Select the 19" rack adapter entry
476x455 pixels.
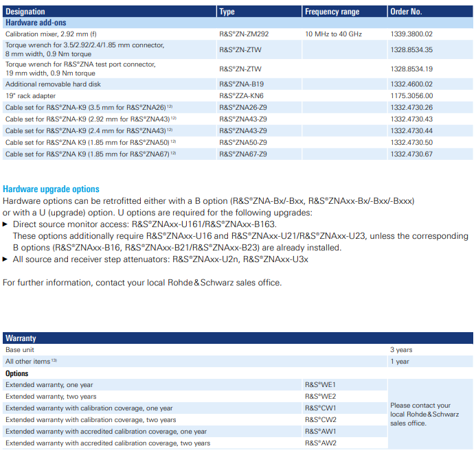click(30, 96)
